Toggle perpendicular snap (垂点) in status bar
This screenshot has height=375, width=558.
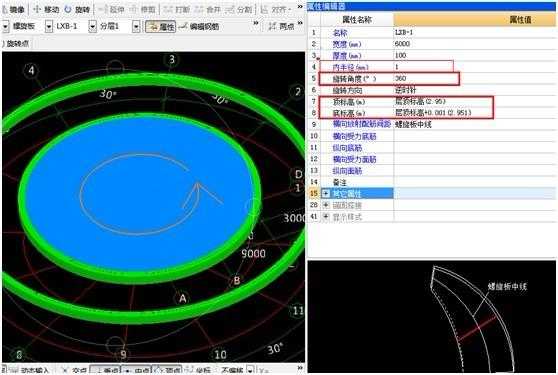pos(105,370)
